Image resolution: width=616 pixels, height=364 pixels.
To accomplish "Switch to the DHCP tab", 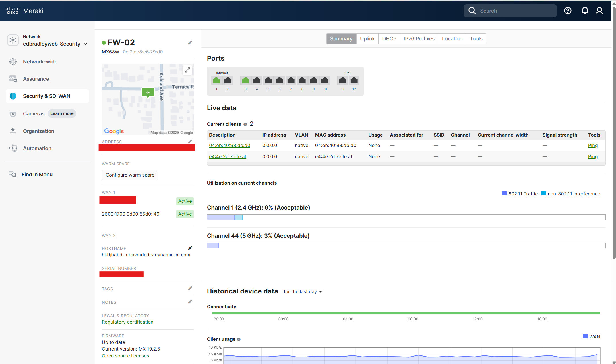I will 389,39.
